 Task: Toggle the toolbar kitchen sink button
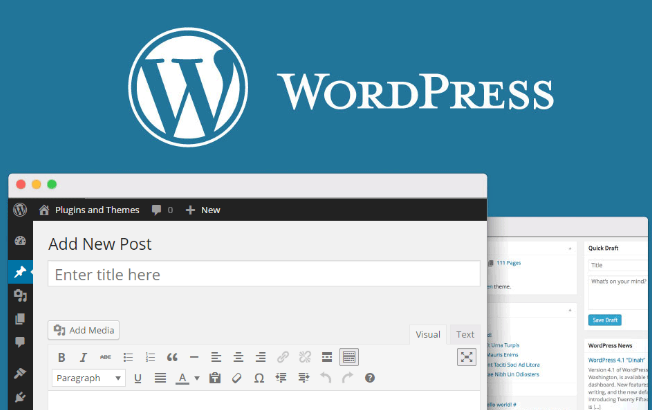tap(349, 357)
